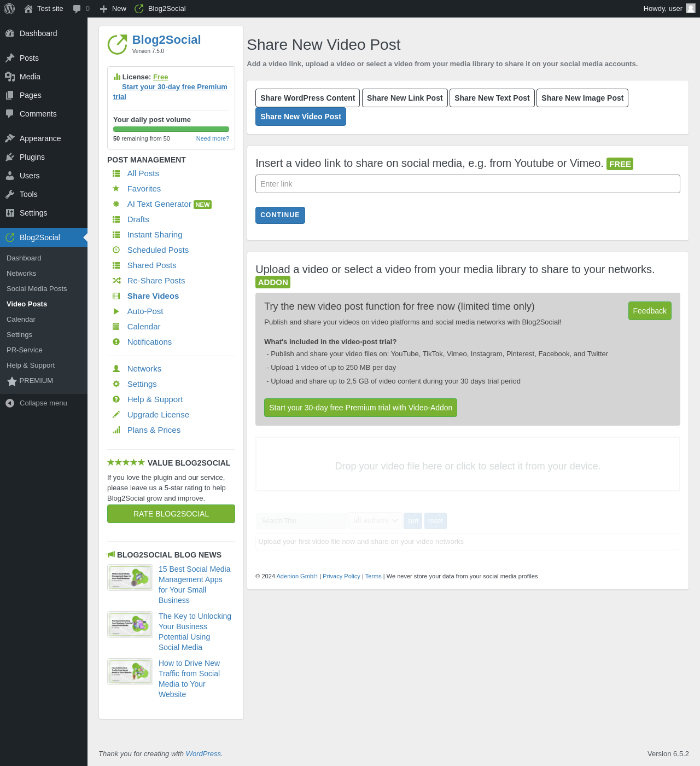
Task: Open the Free license link
Action: coord(160,77)
